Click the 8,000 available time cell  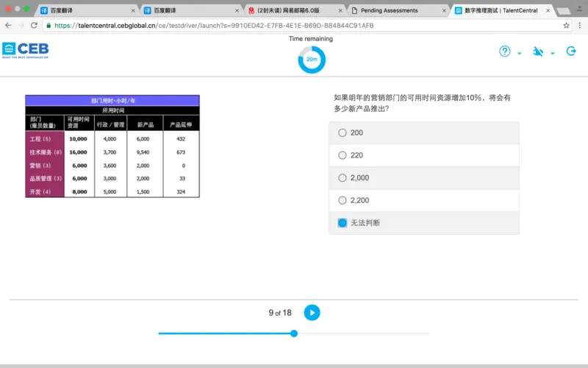point(79,192)
